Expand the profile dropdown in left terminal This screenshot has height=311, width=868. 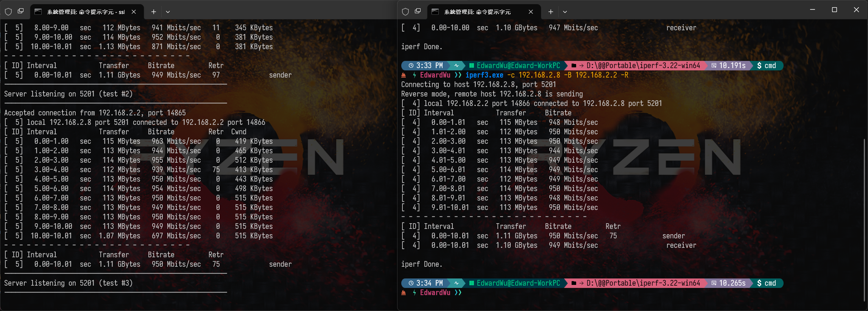pos(168,12)
